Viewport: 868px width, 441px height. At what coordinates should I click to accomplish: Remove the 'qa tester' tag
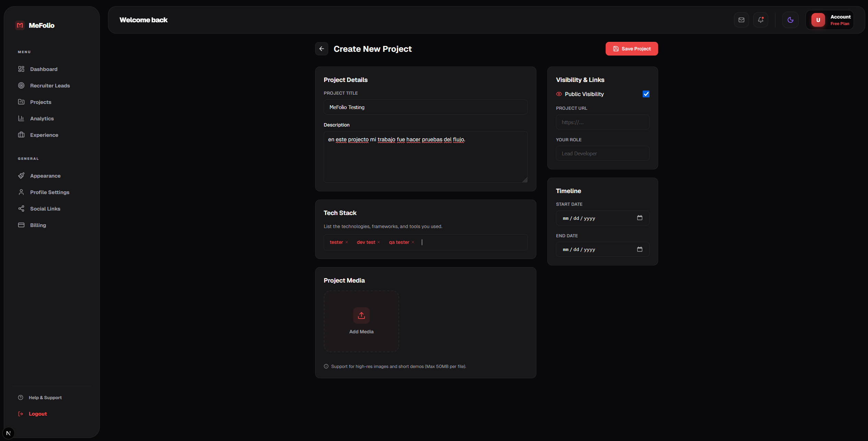413,242
